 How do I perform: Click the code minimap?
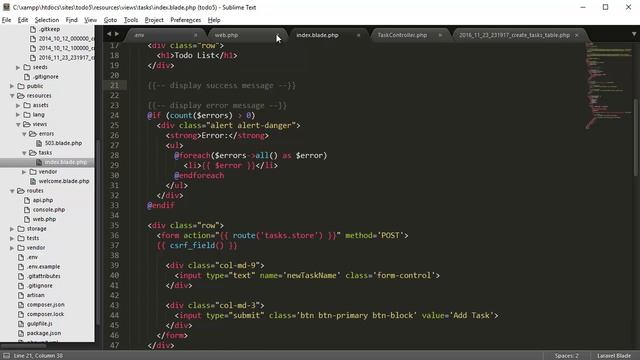point(608,86)
